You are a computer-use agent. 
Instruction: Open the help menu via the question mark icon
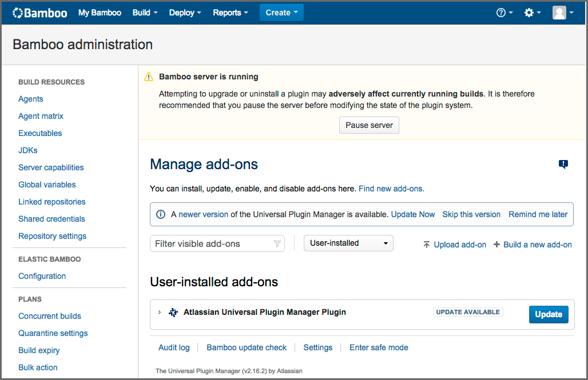(x=502, y=12)
